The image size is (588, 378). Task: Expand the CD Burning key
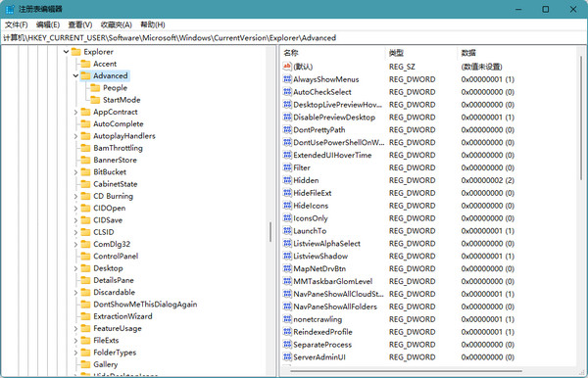[x=75, y=196]
